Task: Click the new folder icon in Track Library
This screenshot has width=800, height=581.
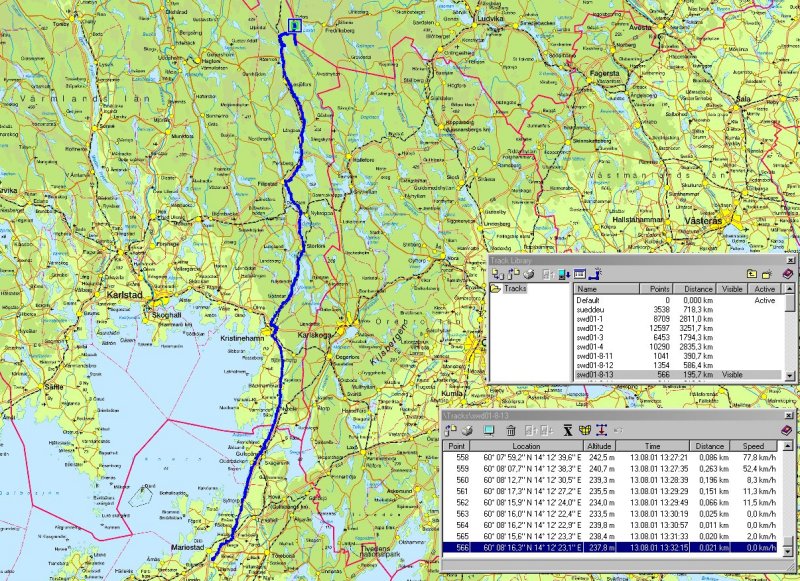Action: pyautogui.click(x=766, y=274)
